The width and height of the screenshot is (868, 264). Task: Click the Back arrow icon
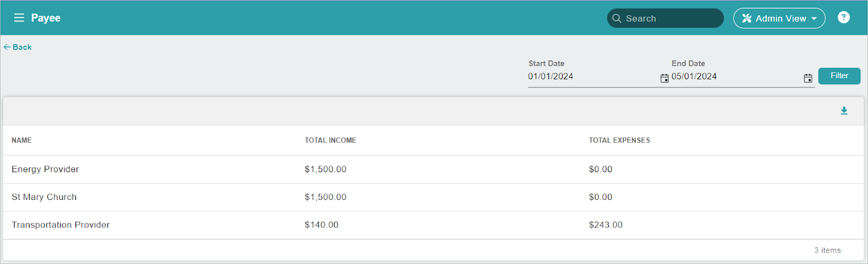tap(7, 47)
